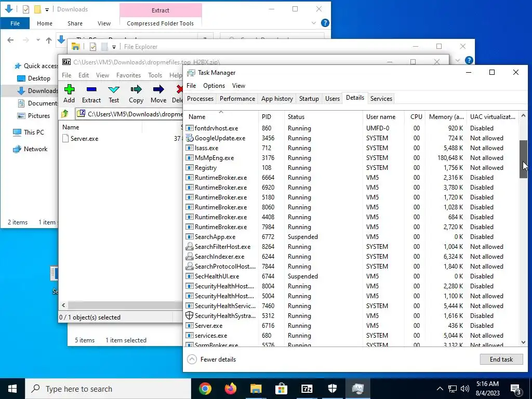The image size is (532, 399).
Task: Switch to the Processes tab
Action: pos(200,98)
